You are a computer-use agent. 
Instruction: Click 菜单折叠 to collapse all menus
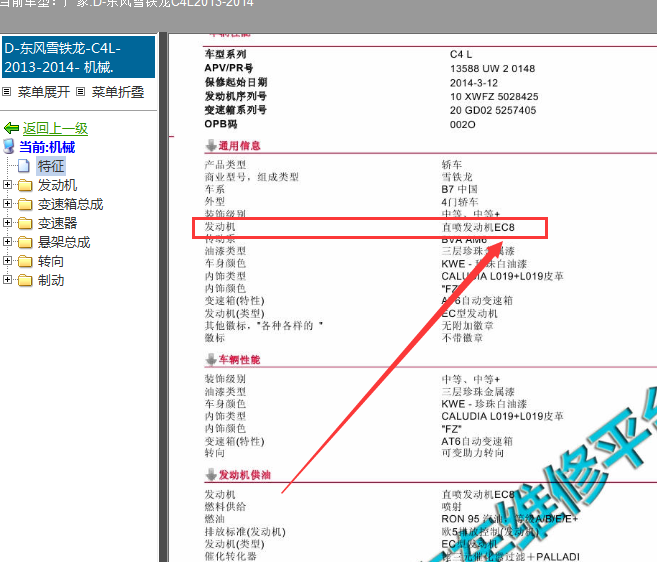(118, 92)
